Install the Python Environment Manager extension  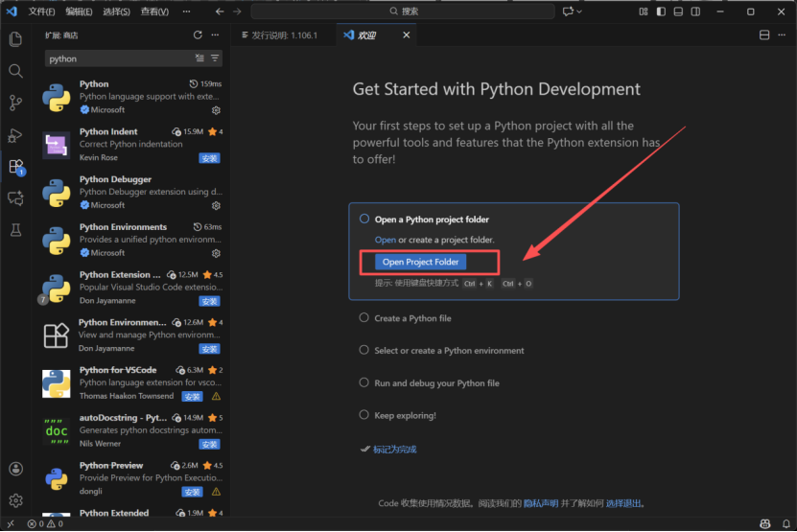(209, 349)
